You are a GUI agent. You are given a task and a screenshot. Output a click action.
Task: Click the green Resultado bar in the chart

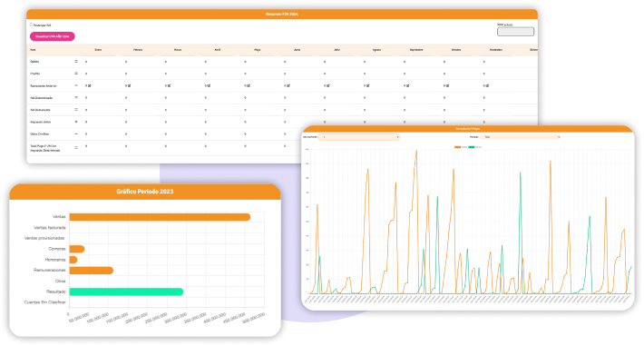tap(126, 292)
